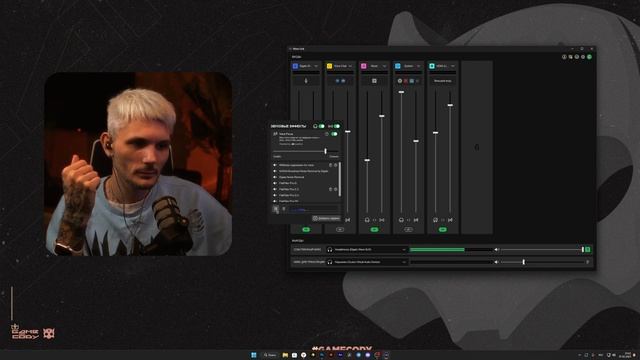
Task: Open File Explorer from the taskbar
Action: point(285,355)
